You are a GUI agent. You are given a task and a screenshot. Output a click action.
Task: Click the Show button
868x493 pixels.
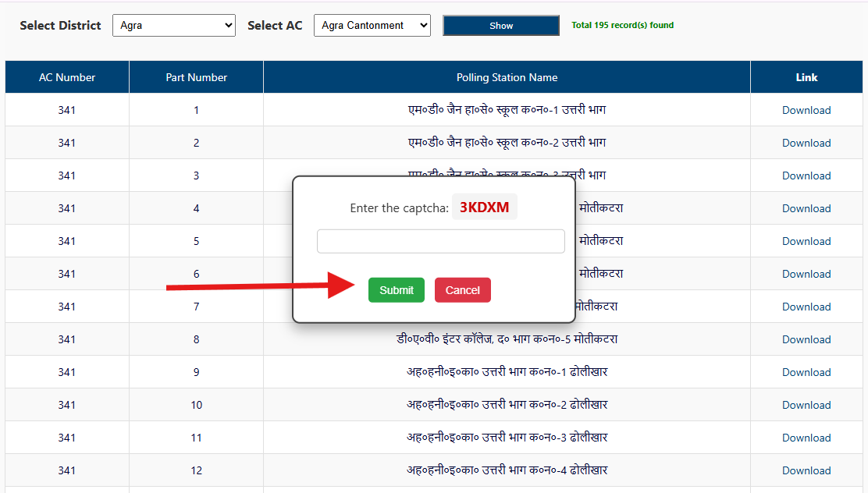[x=501, y=26]
